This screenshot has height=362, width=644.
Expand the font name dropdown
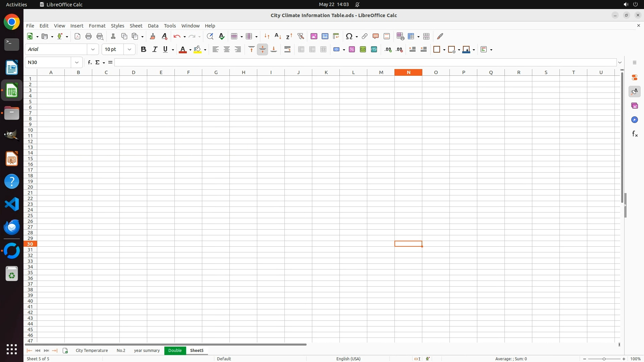93,49
